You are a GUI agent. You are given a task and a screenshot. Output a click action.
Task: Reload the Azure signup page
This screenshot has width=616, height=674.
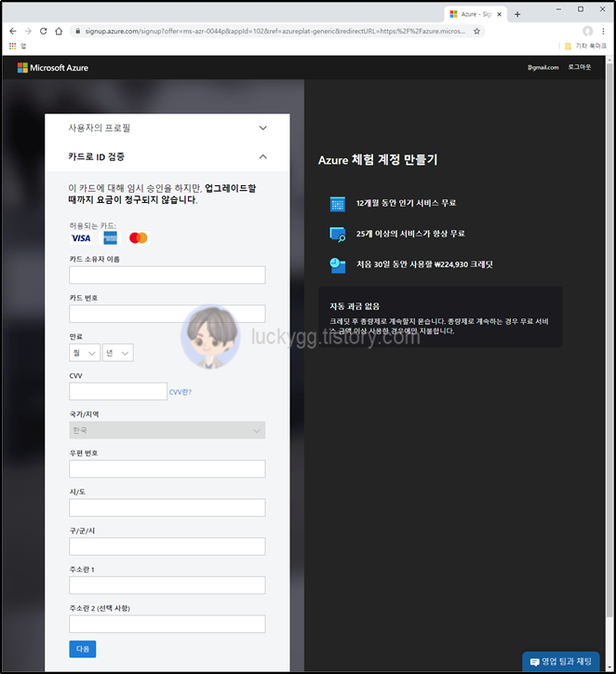[44, 32]
